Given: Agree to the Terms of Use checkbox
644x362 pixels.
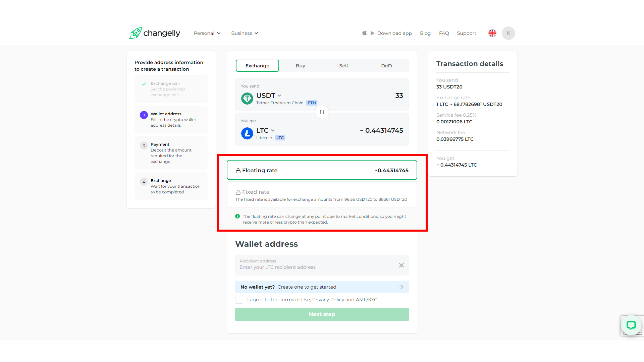Looking at the screenshot, I should coord(239,300).
